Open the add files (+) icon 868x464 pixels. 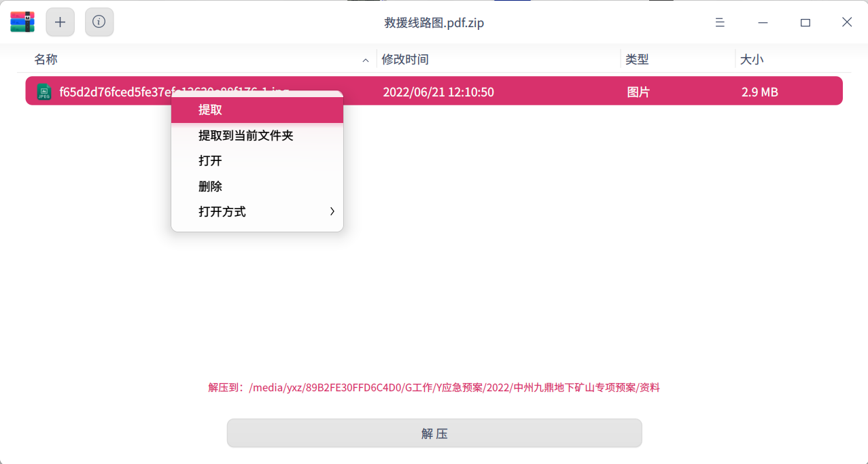click(60, 21)
